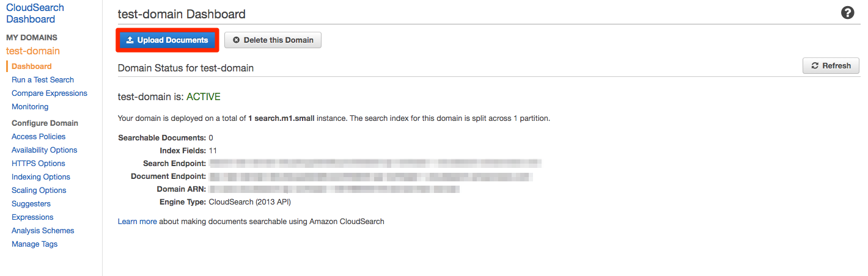
Task: Select the Suggesters sidebar link
Action: point(31,204)
